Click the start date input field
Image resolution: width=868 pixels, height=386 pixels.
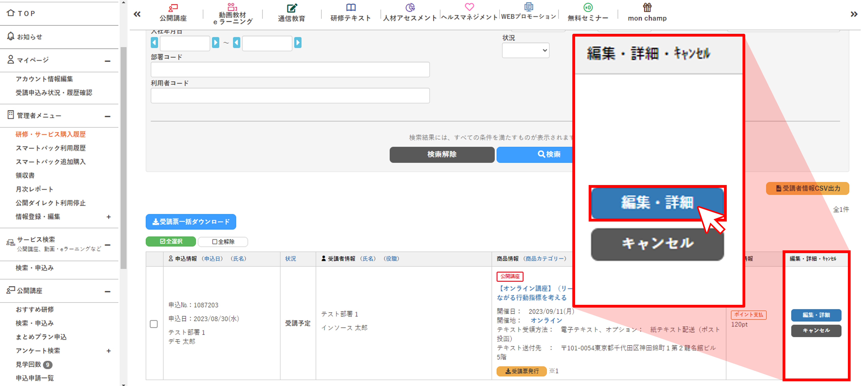185,43
